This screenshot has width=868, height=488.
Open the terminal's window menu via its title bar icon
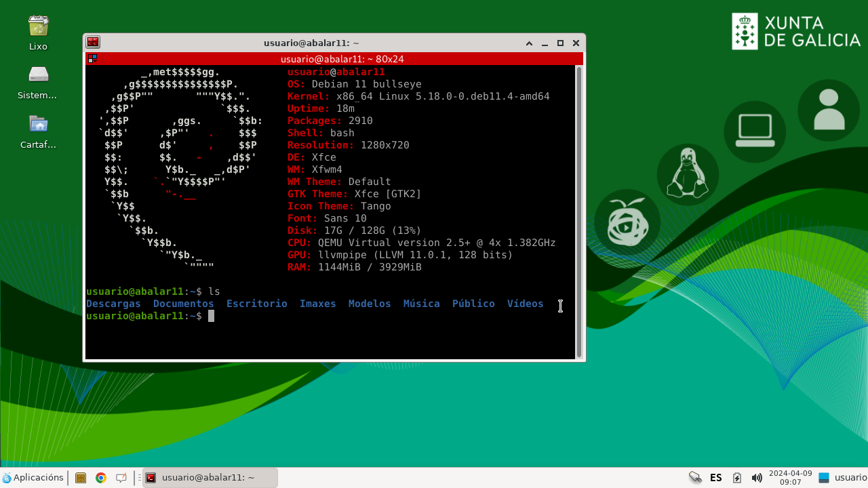(x=92, y=42)
